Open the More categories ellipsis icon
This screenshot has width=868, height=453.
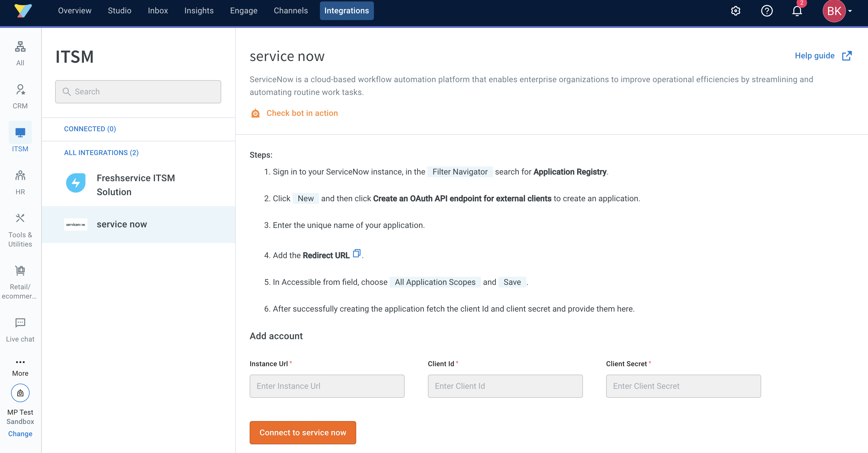pyautogui.click(x=20, y=362)
